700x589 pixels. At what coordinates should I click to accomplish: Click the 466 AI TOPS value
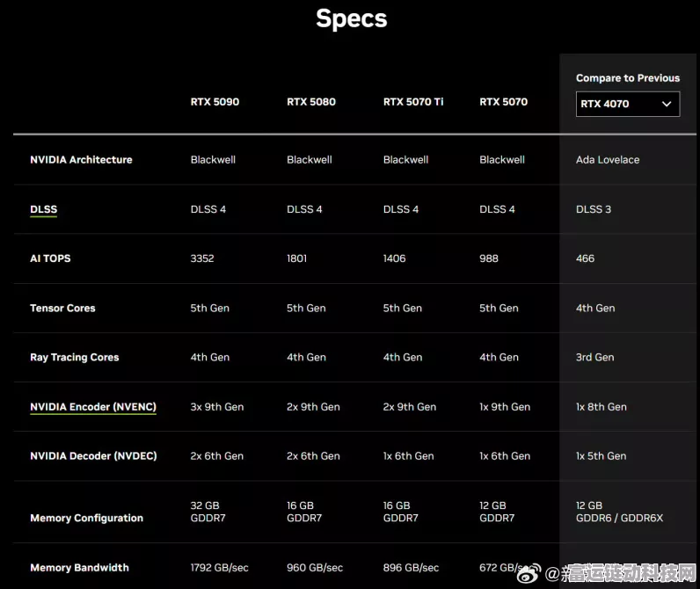(586, 258)
